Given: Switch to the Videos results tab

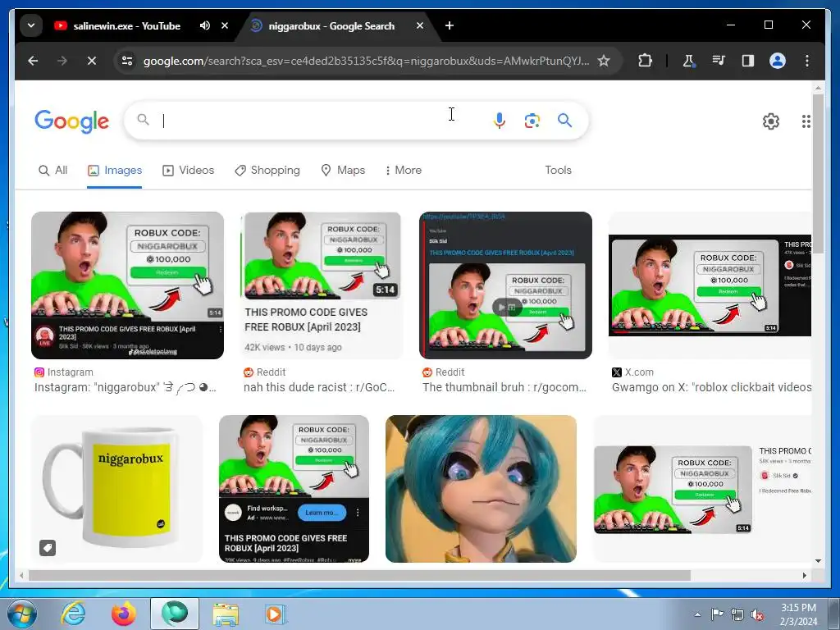Looking at the screenshot, I should point(188,171).
